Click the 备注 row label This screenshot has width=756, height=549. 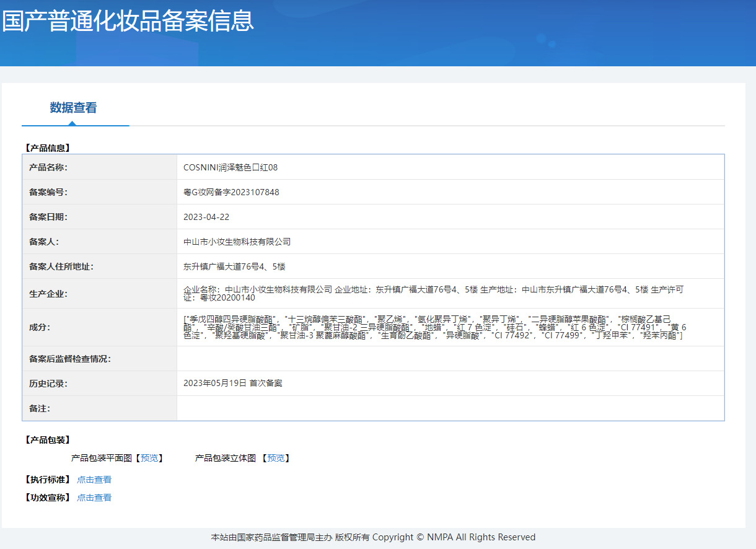[x=40, y=408]
